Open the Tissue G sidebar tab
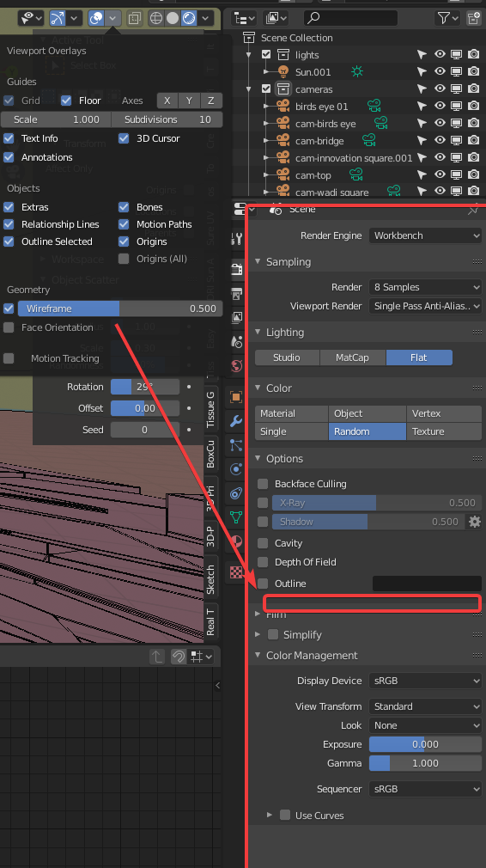The width and height of the screenshot is (486, 868). 210,409
